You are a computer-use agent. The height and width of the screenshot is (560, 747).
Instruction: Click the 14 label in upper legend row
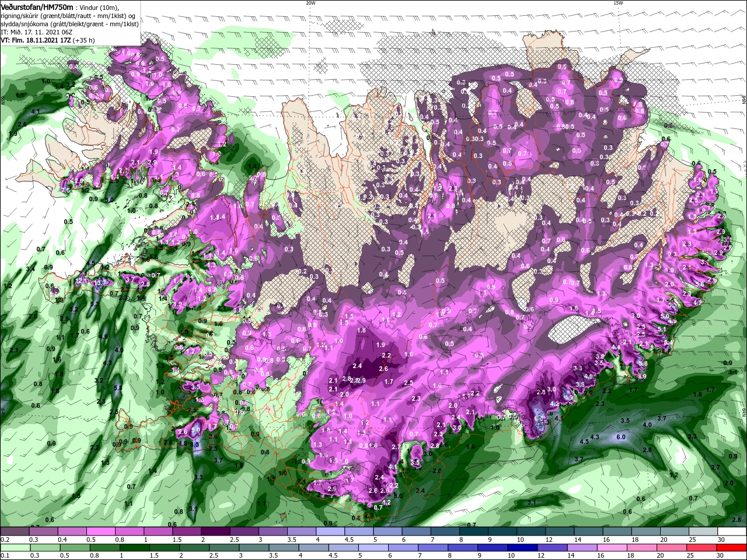point(577,540)
